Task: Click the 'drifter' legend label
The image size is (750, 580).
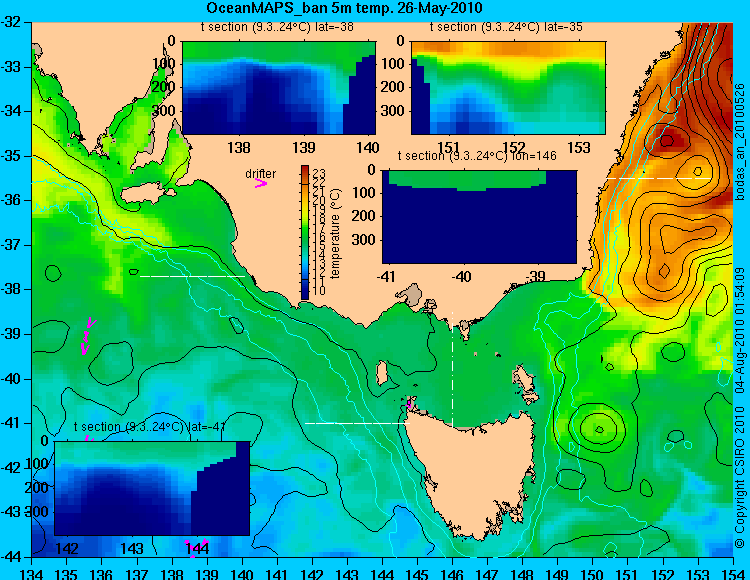Action: [x=261, y=174]
